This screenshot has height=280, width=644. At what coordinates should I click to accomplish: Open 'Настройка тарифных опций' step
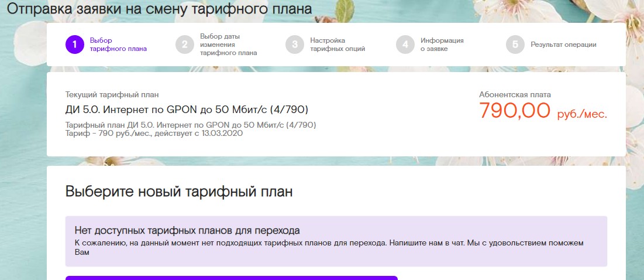(338, 45)
